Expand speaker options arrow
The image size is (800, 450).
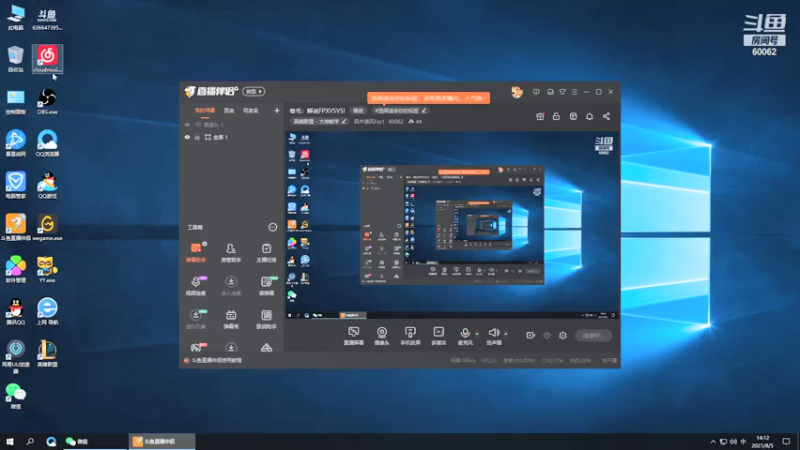tap(506, 334)
